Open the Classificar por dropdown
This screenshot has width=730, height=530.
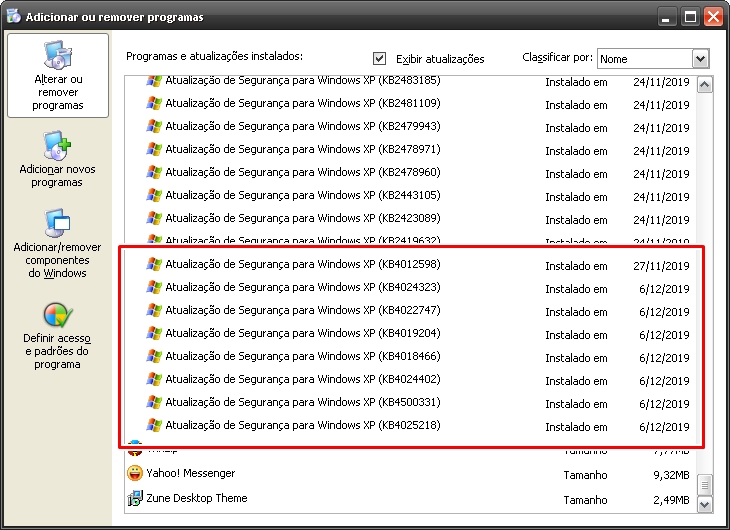coord(700,59)
